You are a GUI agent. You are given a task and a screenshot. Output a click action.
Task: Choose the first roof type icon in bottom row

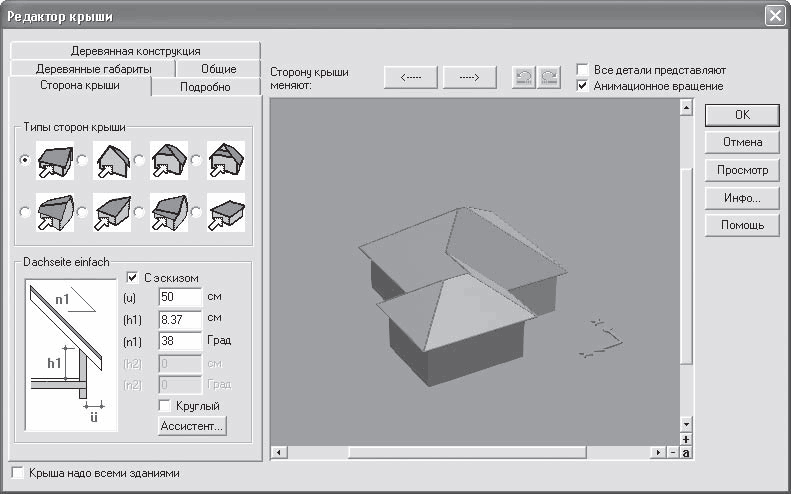tap(55, 212)
